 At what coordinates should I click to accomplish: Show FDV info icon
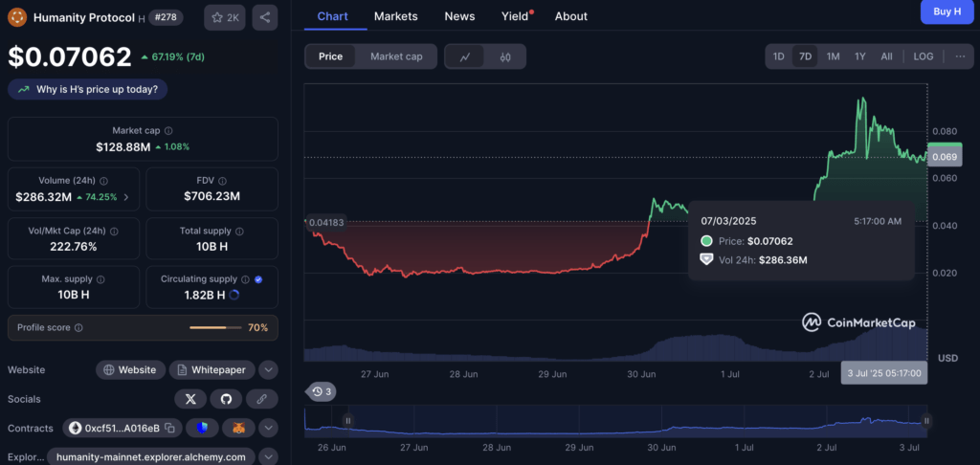(x=224, y=181)
